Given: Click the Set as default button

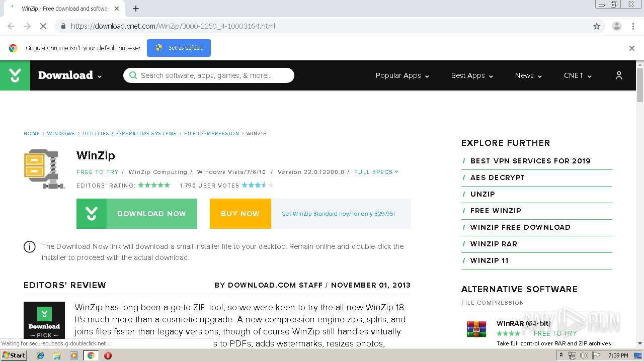Looking at the screenshot, I should pyautogui.click(x=179, y=48).
